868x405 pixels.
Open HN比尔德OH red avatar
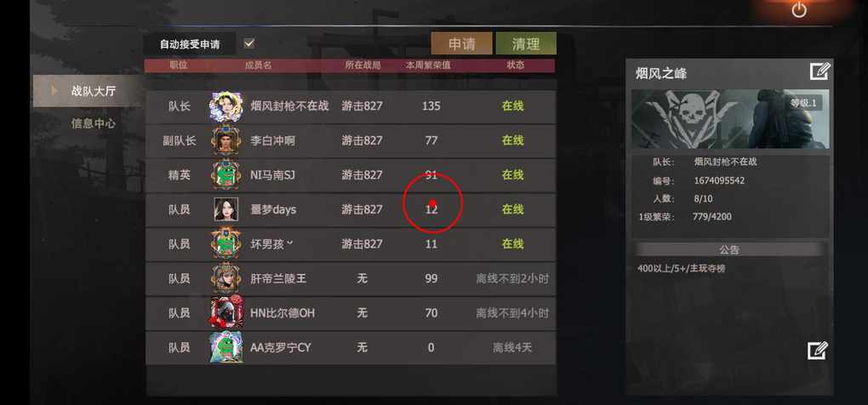pyautogui.click(x=226, y=312)
